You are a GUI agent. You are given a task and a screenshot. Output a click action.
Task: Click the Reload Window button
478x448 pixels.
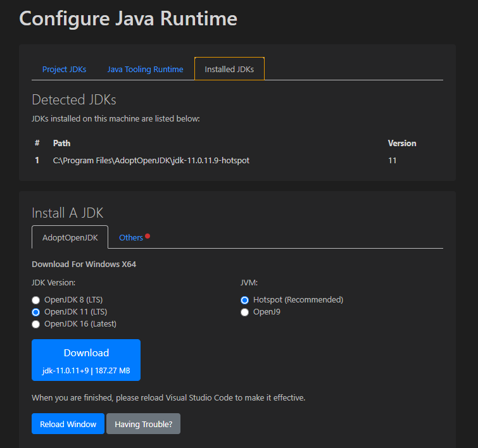(x=68, y=423)
